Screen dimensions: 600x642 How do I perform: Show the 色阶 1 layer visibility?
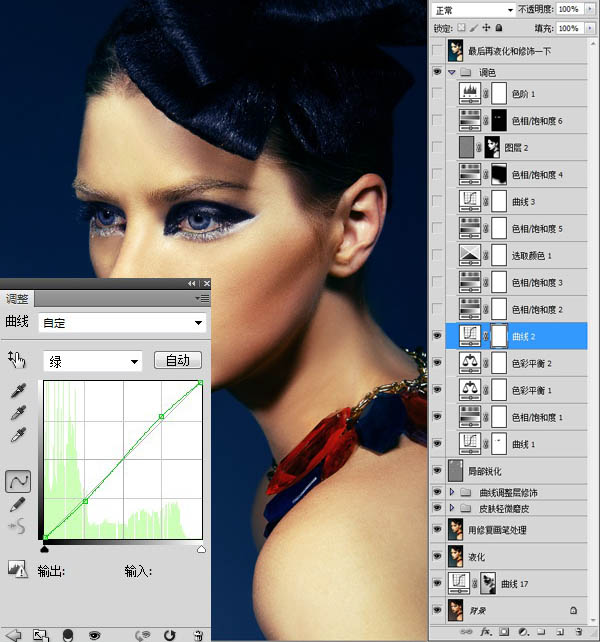[436, 94]
